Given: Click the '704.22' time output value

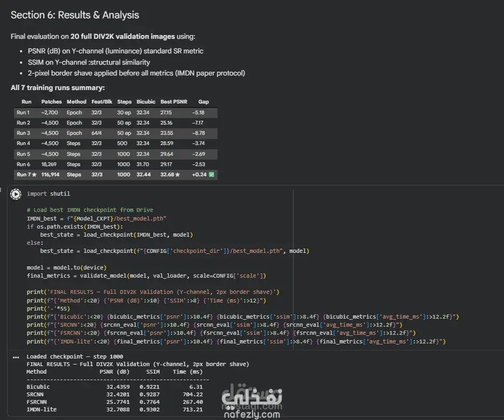Looking at the screenshot, I should [193, 394].
